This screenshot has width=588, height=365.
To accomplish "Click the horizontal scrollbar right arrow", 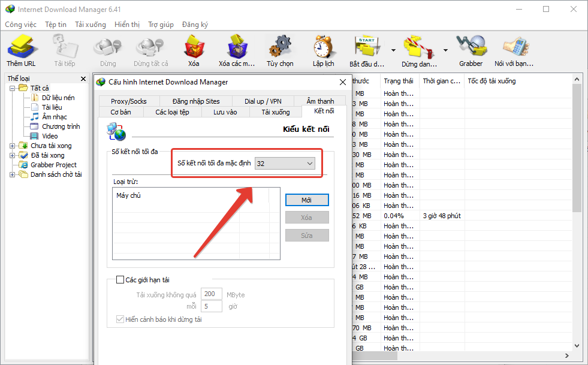I will click(x=567, y=355).
